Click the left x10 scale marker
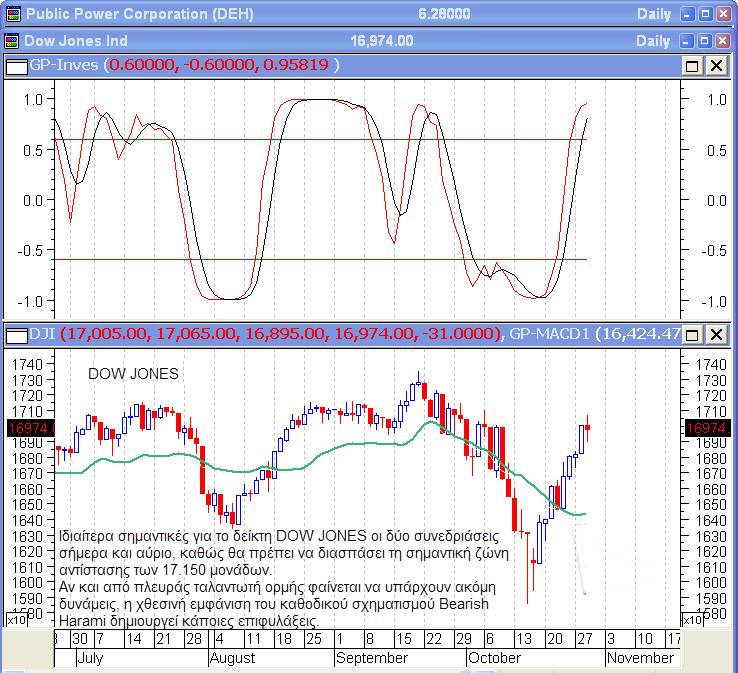The height and width of the screenshot is (673, 738). [17, 621]
